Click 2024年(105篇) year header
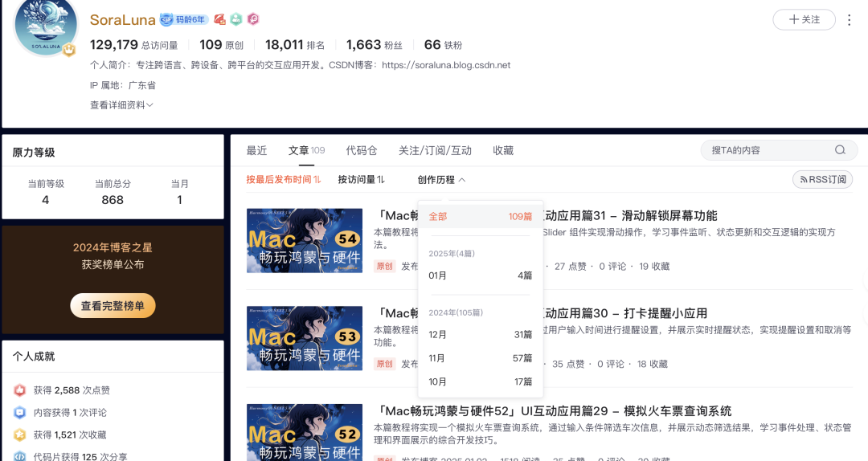The image size is (868, 461). 456,312
